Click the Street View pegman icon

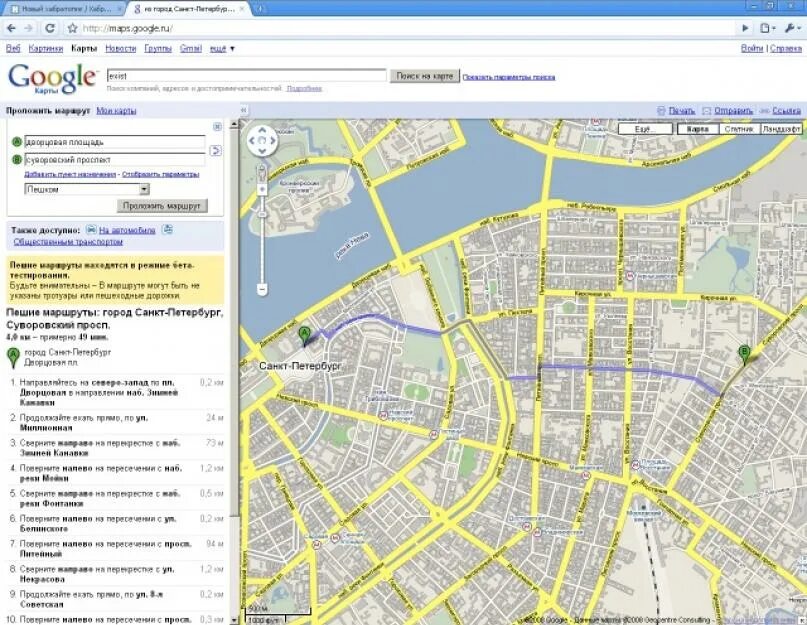pos(262,172)
